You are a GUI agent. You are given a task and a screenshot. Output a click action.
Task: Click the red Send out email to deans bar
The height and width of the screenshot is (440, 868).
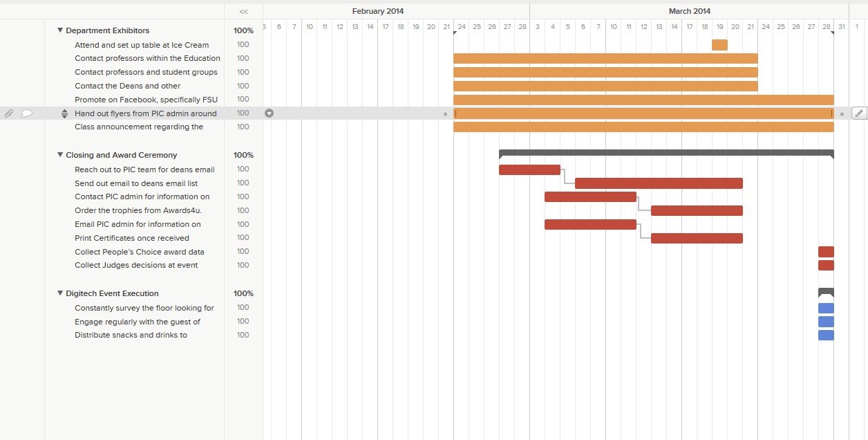tap(659, 183)
